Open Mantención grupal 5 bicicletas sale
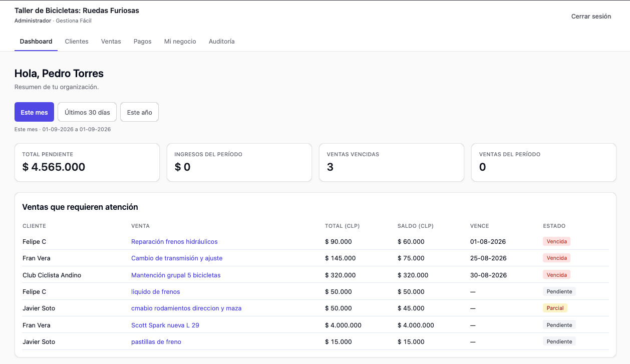Screen dimensions: 630x364 click(176, 275)
